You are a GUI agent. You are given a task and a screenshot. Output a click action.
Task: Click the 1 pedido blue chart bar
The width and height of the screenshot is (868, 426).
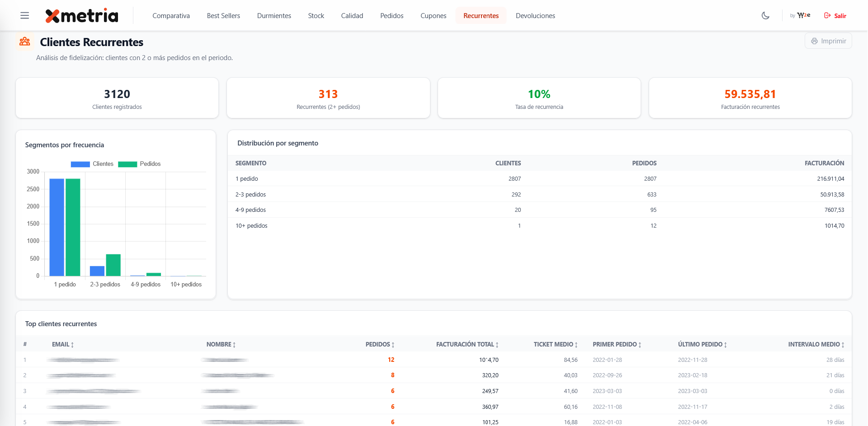click(x=57, y=227)
